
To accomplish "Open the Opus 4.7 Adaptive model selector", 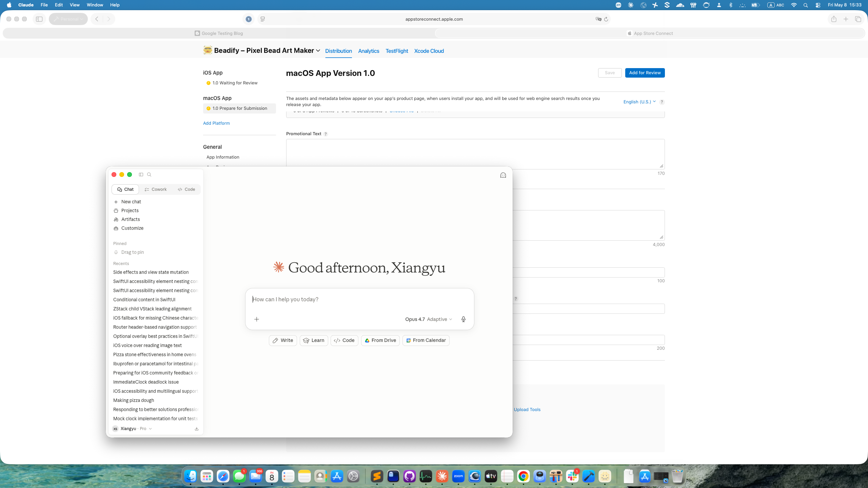I will click(x=429, y=319).
